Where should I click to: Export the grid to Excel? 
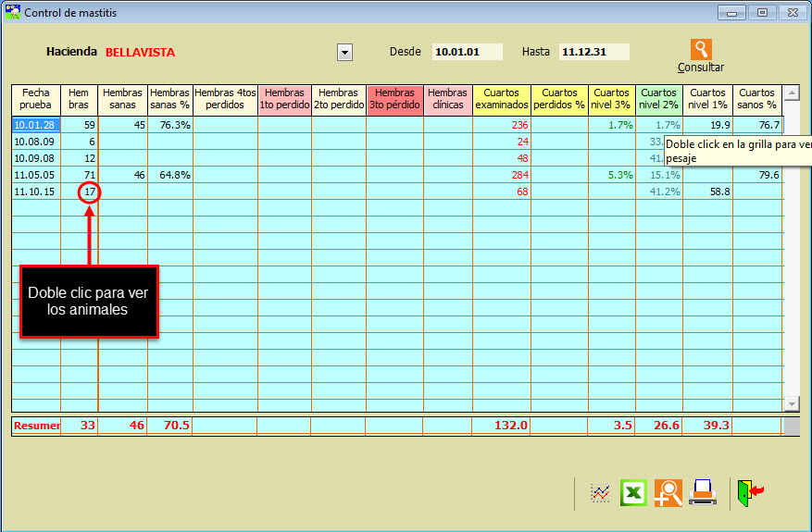coord(633,493)
